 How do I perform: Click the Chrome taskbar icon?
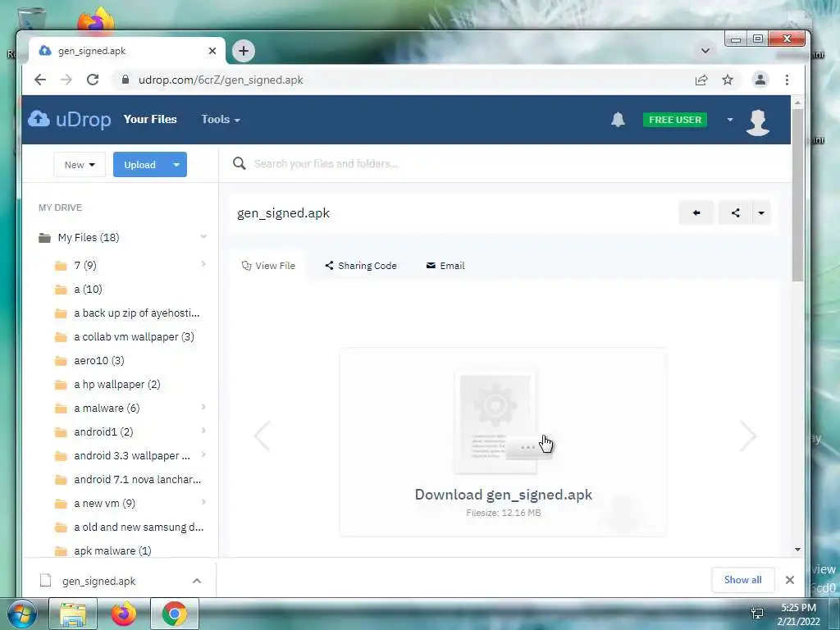click(x=174, y=614)
